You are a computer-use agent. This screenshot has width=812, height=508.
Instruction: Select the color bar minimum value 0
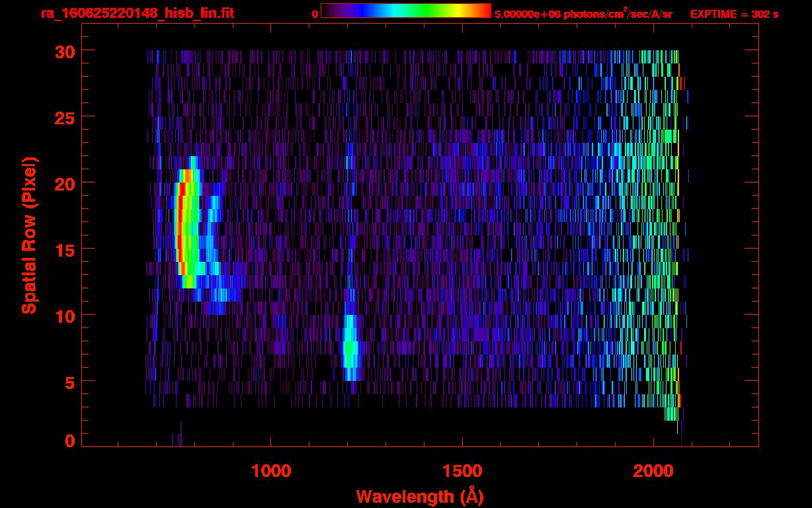point(315,14)
